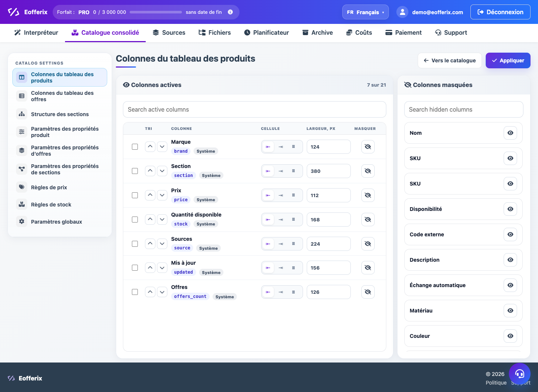Align Mis à jour cell to the left
This screenshot has height=392, width=538.
tap(268, 268)
